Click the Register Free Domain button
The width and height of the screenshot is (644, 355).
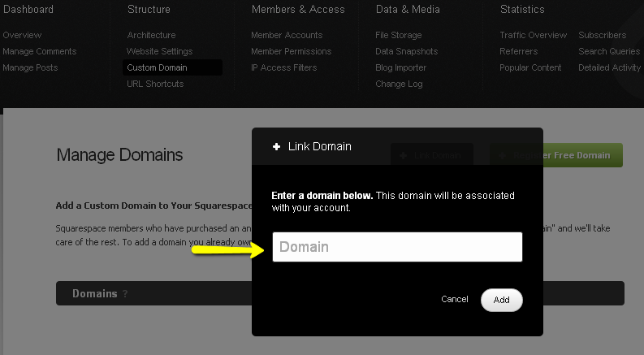[556, 155]
